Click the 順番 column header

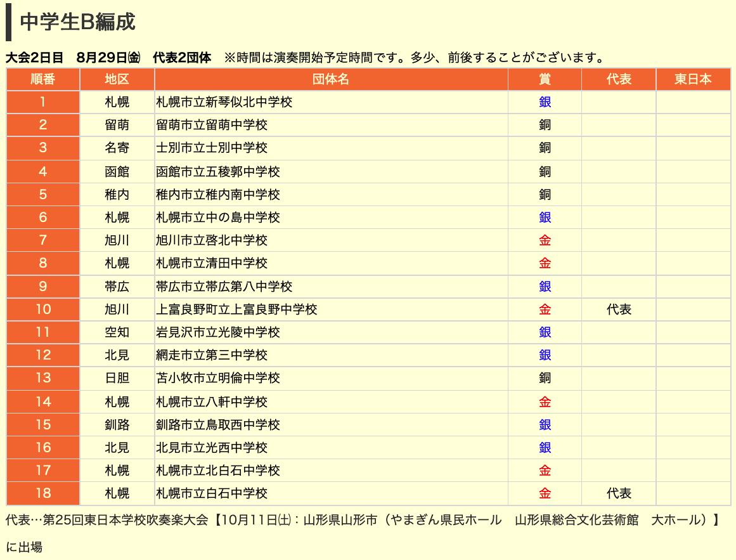[42, 79]
